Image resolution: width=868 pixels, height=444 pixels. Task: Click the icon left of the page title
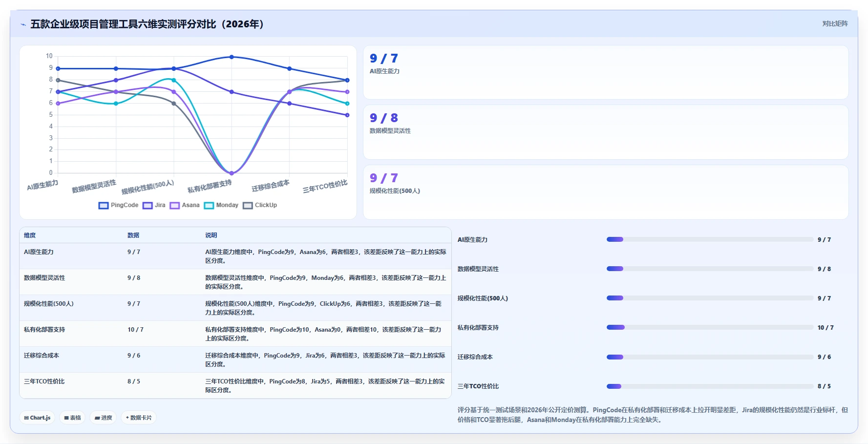click(23, 24)
